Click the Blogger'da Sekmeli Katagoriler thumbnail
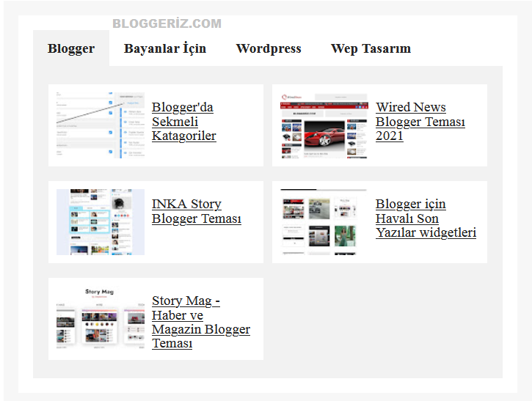 click(101, 125)
